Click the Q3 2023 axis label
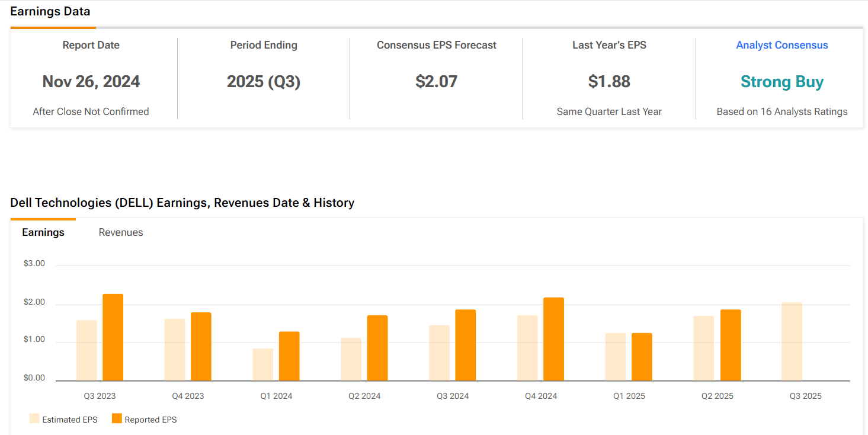This screenshot has height=435, width=868. click(100, 396)
